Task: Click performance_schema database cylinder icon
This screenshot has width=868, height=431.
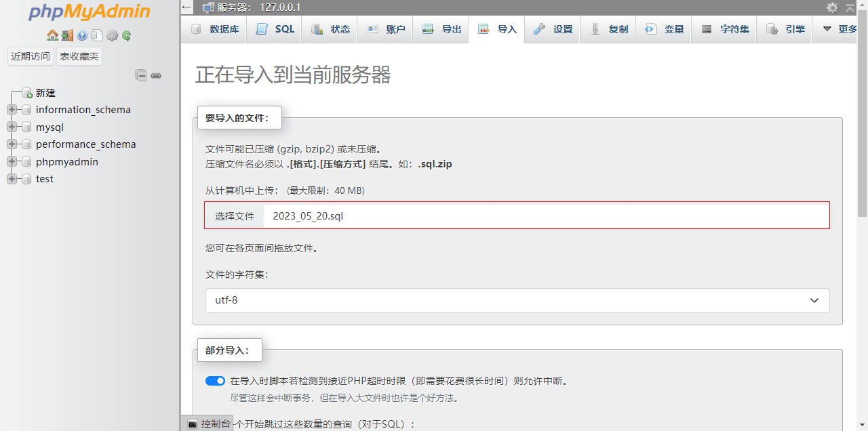Action: click(x=26, y=144)
